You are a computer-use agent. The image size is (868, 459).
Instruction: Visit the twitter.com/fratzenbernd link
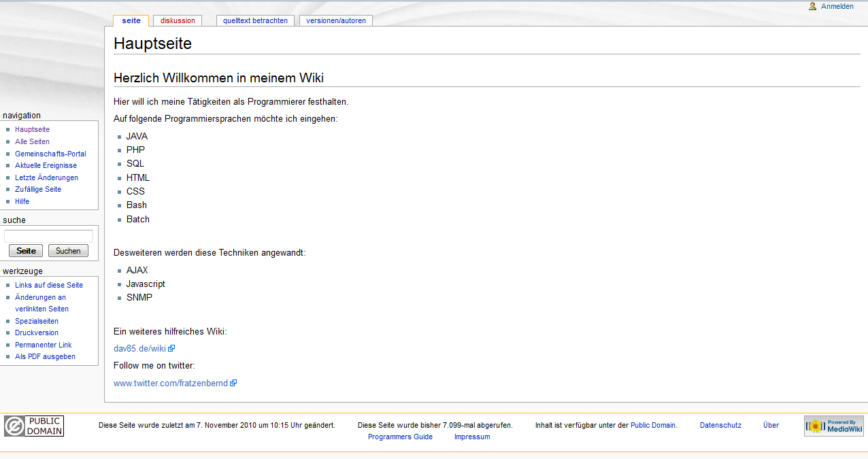[170, 383]
